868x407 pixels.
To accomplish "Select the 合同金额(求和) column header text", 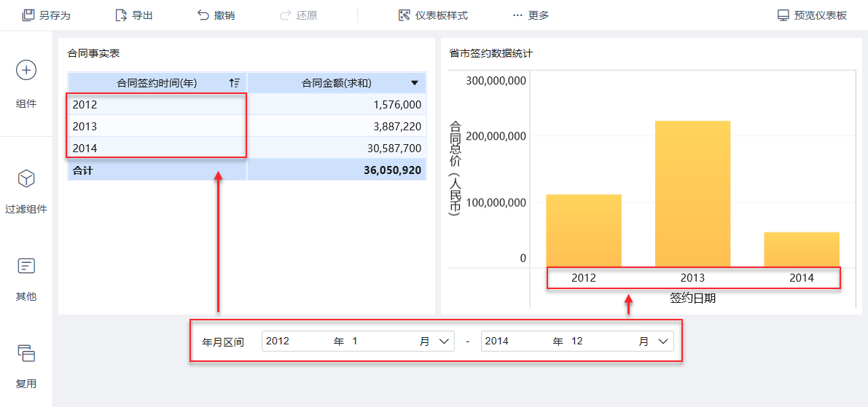I will (336, 83).
